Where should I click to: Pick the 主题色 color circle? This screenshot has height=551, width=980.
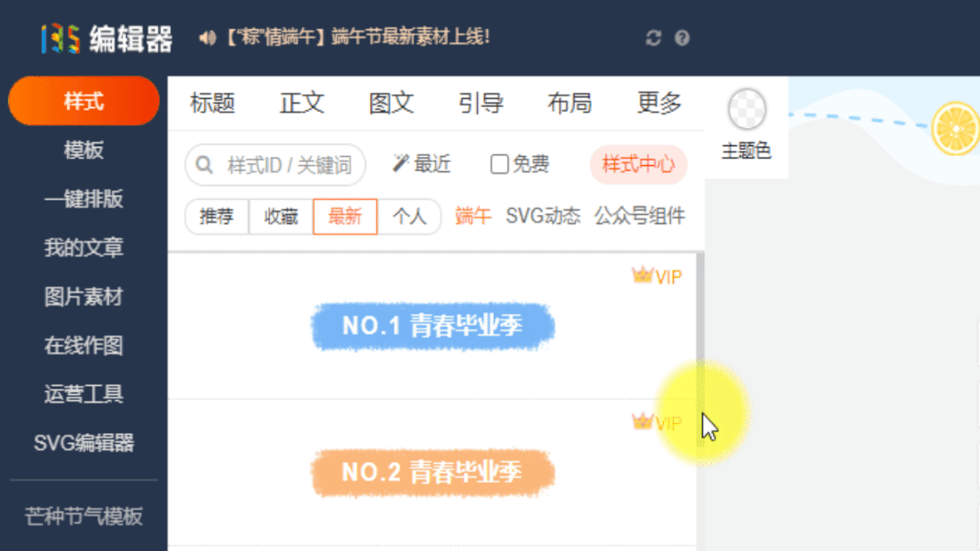747,109
